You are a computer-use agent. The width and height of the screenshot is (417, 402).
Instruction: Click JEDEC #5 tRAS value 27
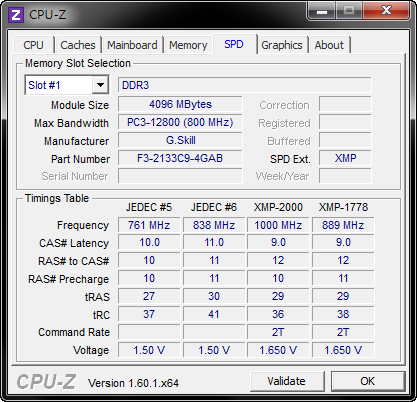point(149,296)
